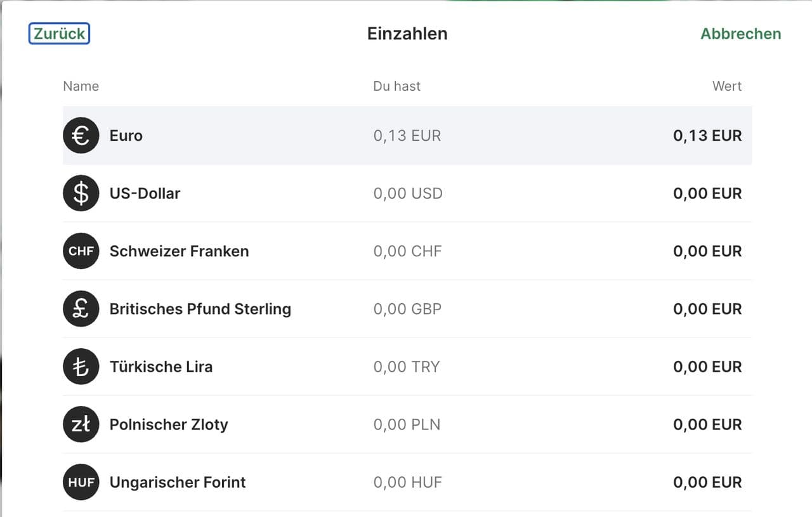The width and height of the screenshot is (812, 517).
Task: Click the Euro currency symbol icon
Action: (x=81, y=136)
